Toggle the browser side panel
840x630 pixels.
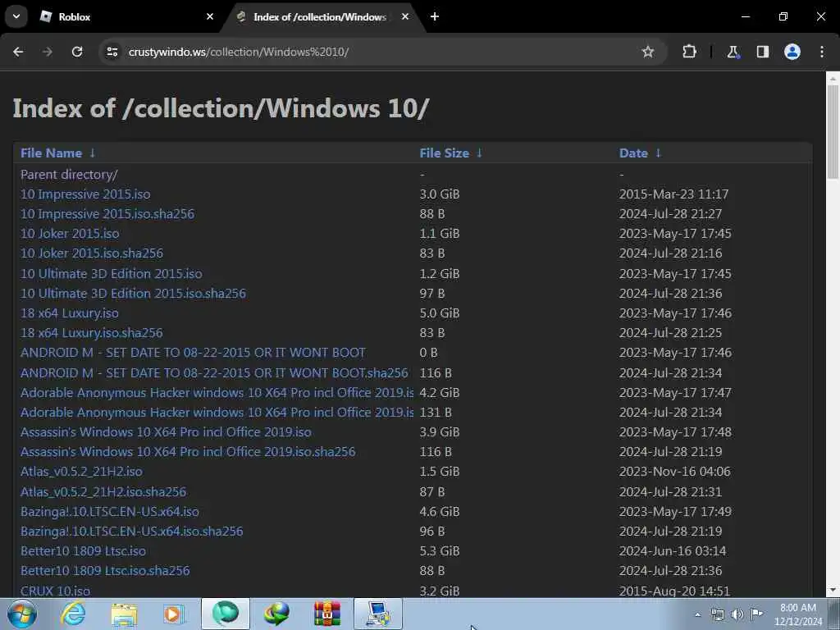762,52
